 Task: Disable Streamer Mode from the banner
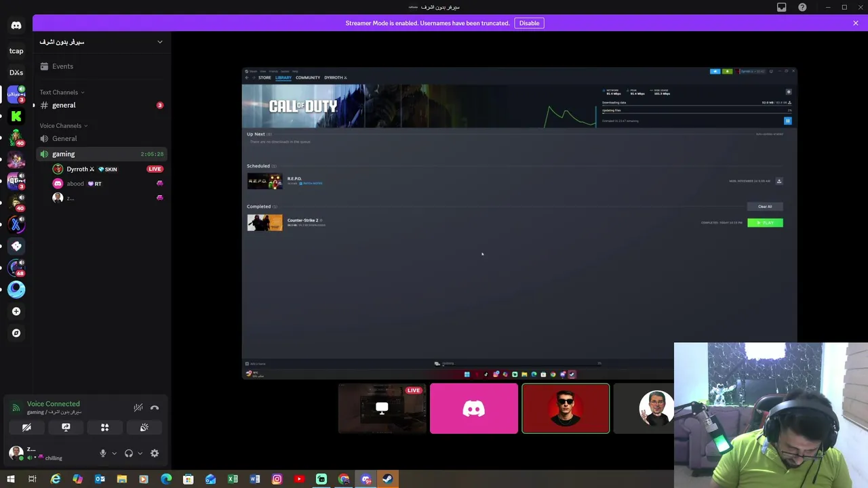[x=529, y=23]
